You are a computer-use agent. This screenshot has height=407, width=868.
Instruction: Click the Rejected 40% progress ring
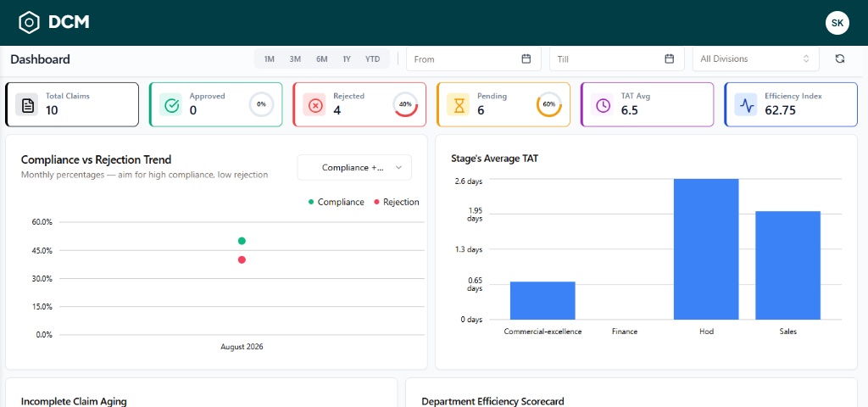tap(405, 104)
